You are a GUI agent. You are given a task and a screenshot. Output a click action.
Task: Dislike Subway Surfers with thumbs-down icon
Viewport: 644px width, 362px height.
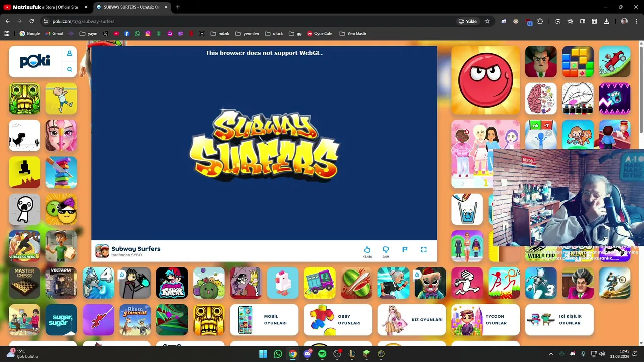[386, 250]
